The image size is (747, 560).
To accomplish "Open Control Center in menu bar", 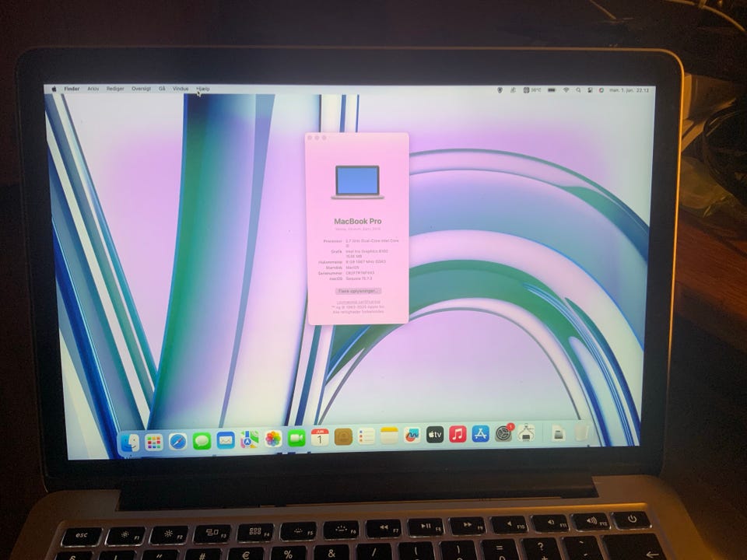I will [590, 89].
